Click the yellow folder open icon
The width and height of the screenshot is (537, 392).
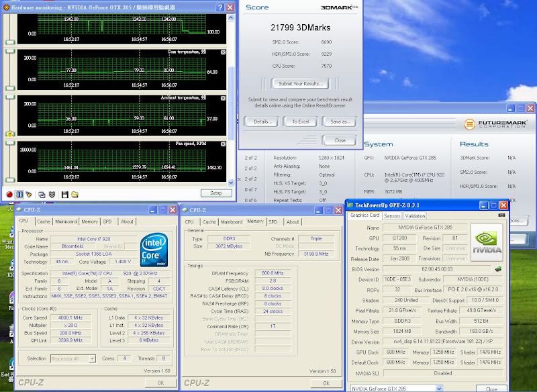pos(75,194)
